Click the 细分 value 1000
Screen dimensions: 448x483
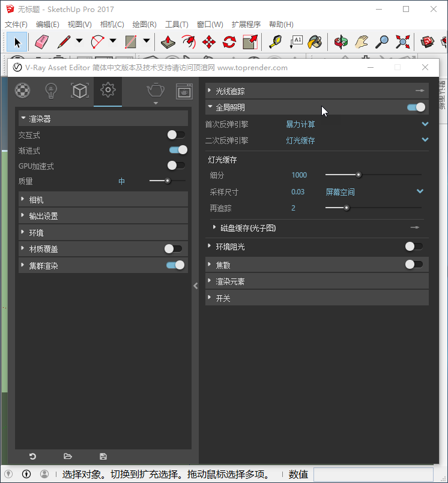(x=299, y=175)
